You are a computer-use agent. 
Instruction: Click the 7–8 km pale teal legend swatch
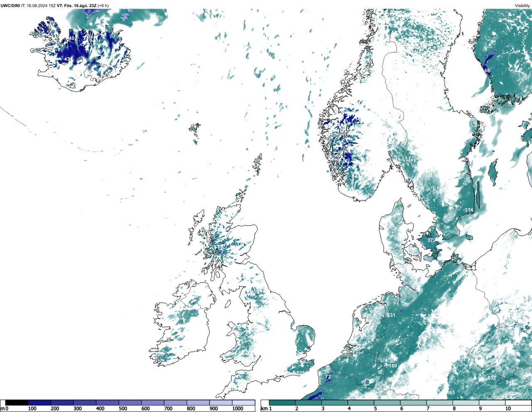pyautogui.click(x=439, y=402)
